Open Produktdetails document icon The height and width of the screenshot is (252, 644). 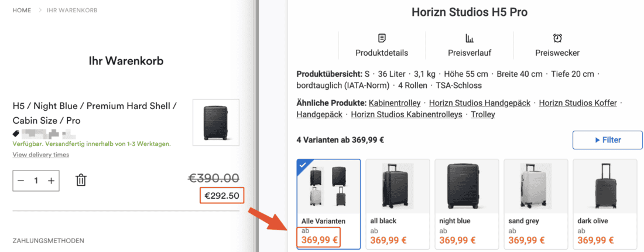pyautogui.click(x=382, y=38)
